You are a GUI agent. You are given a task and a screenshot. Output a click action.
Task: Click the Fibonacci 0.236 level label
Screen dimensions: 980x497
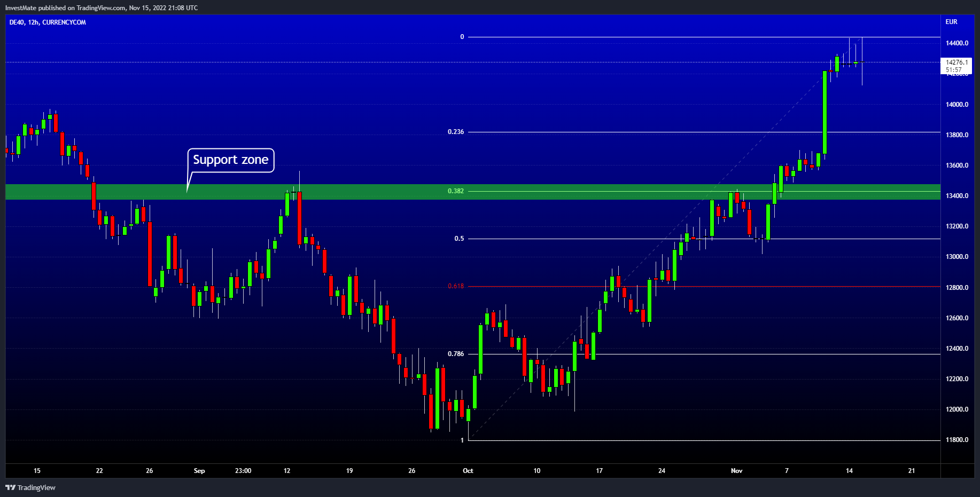[x=456, y=132]
